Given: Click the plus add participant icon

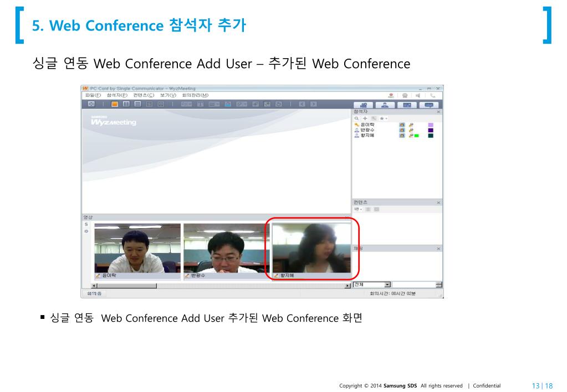Looking at the screenshot, I should (x=365, y=118).
